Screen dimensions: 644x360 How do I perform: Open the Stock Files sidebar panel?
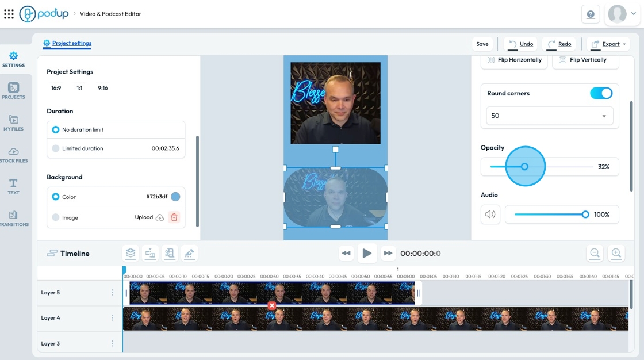click(x=14, y=155)
